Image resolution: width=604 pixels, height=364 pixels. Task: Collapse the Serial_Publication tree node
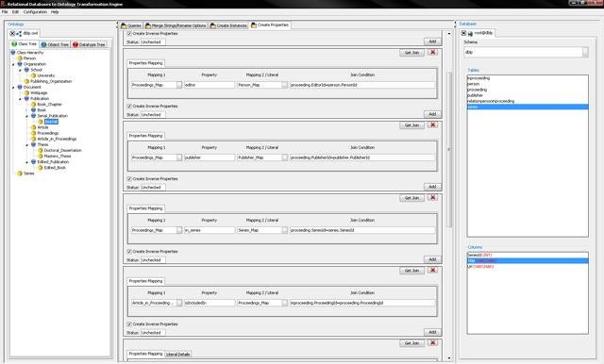tap(27, 116)
